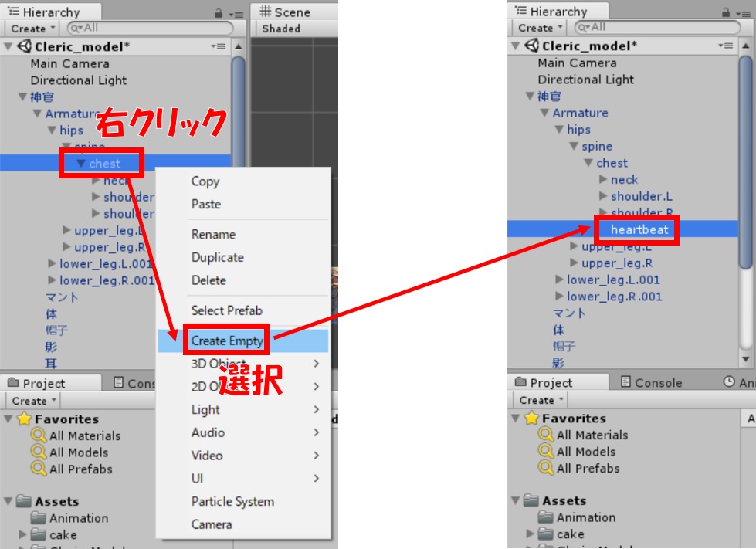Screen dimensions: 756x549
Task: Choose Create Empty from the context menu
Action: pyautogui.click(x=227, y=341)
